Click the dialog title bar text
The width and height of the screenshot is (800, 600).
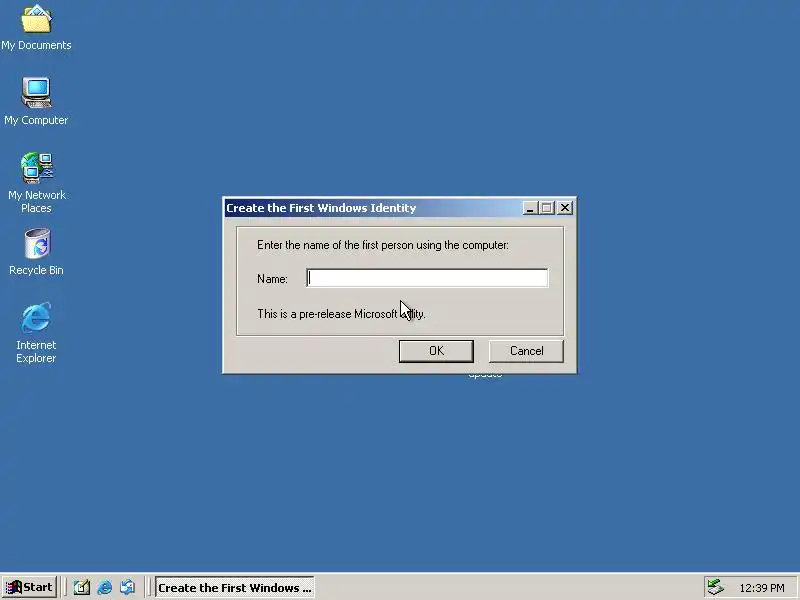(x=321, y=208)
